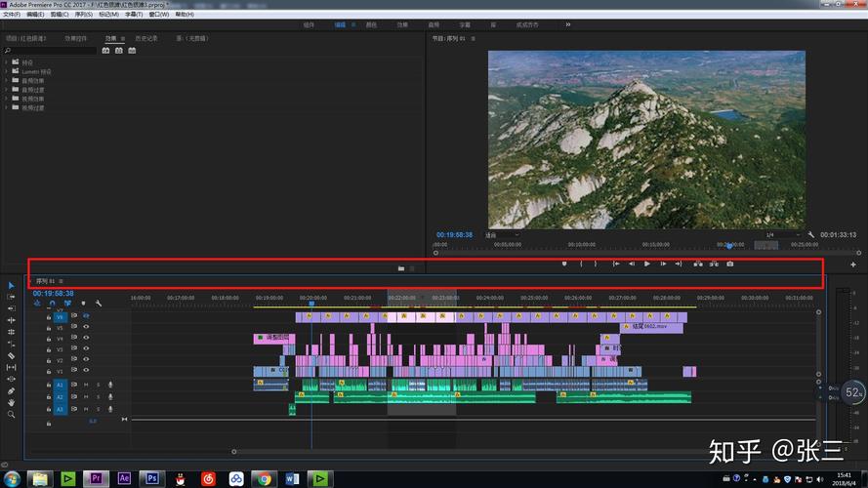Open the zoom level fit dropdown
Screen dimensions: 868x488
503,235
